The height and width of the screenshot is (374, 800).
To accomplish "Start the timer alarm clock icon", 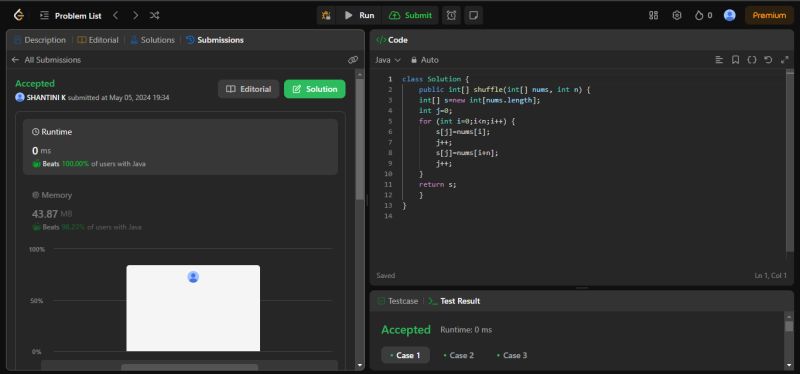I will [452, 15].
